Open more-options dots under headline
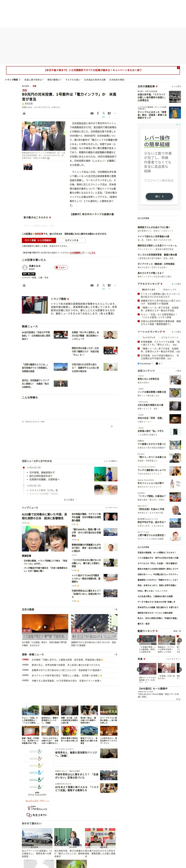This screenshot has height=868, width=186. pos(115,113)
